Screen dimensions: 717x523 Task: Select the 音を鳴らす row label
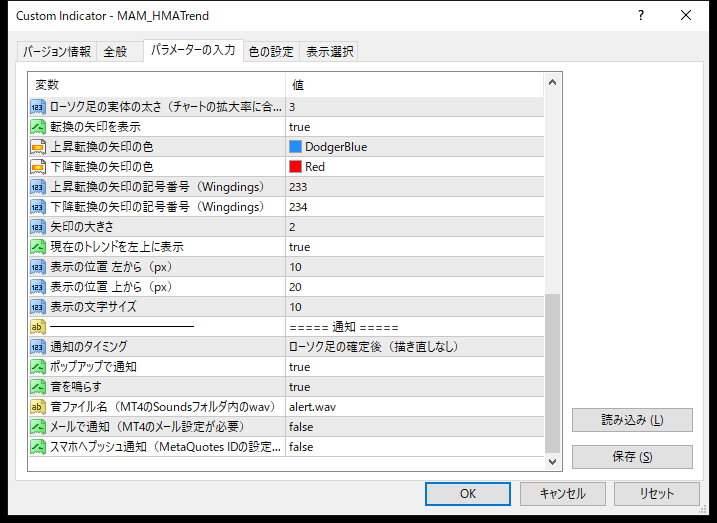pyautogui.click(x=76, y=387)
